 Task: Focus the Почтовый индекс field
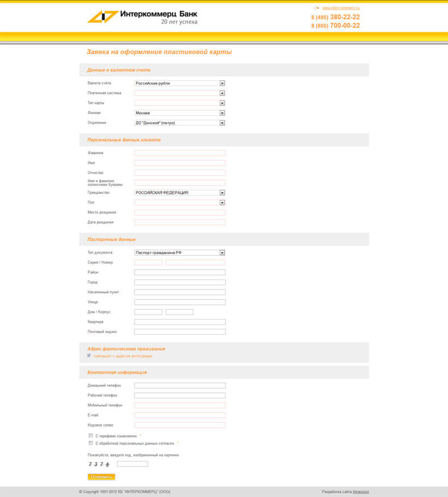coord(180,332)
